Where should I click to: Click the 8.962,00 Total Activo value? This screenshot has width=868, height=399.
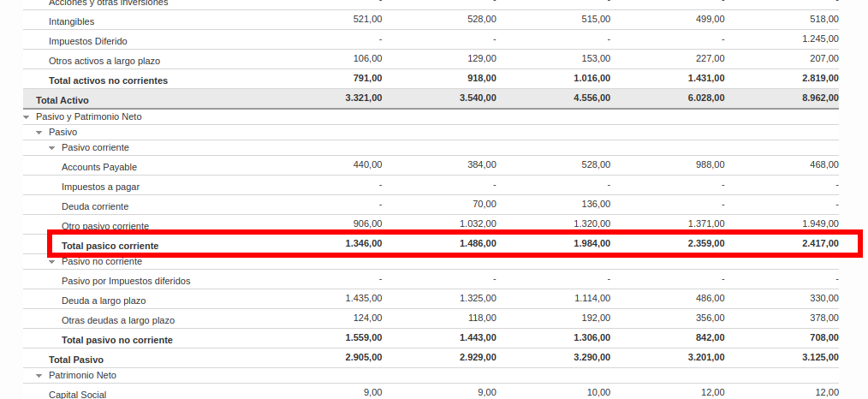(x=820, y=98)
